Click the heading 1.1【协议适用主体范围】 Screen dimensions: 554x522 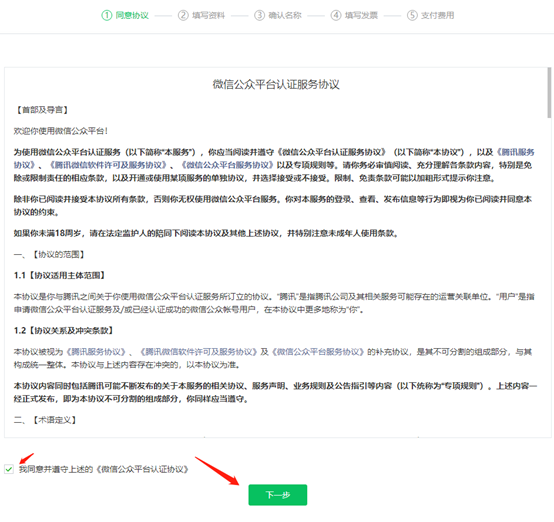(x=59, y=275)
